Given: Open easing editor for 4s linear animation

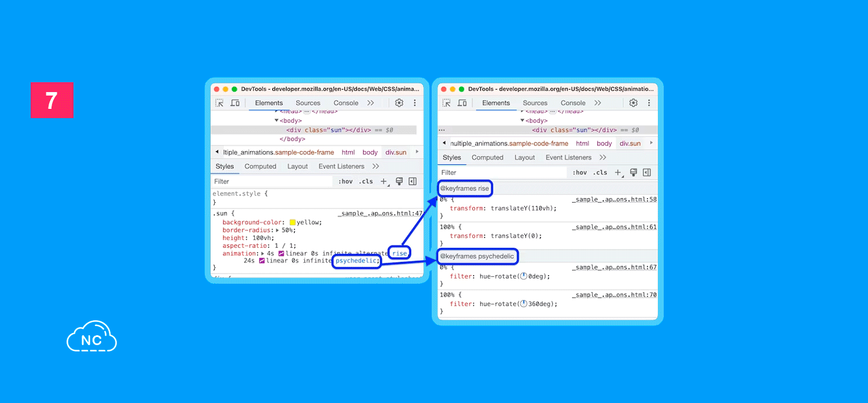Looking at the screenshot, I should (x=281, y=254).
